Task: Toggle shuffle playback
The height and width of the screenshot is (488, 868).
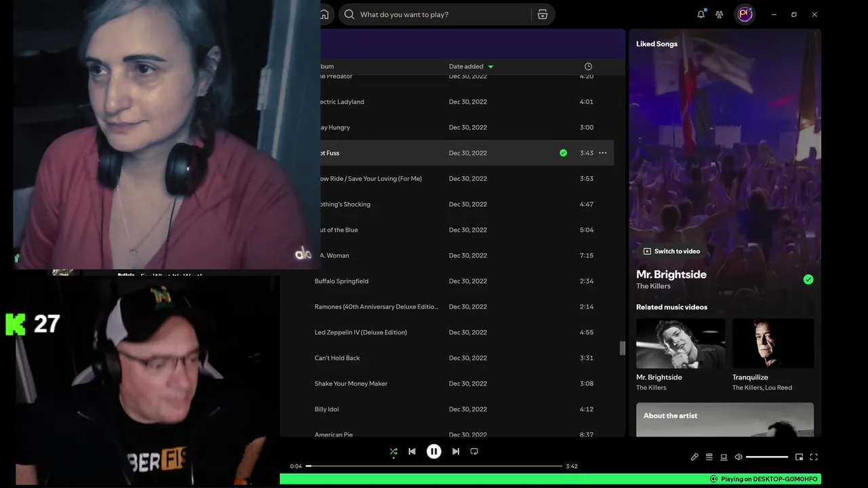Action: coord(393,451)
